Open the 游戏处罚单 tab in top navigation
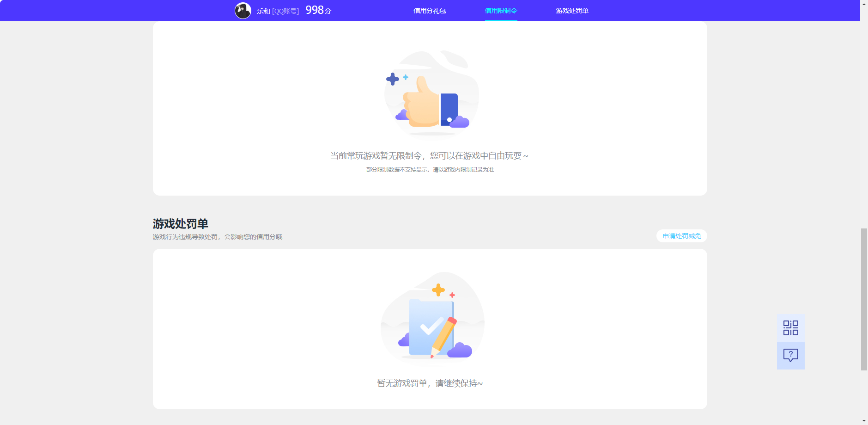Image resolution: width=868 pixels, height=425 pixels. [572, 10]
